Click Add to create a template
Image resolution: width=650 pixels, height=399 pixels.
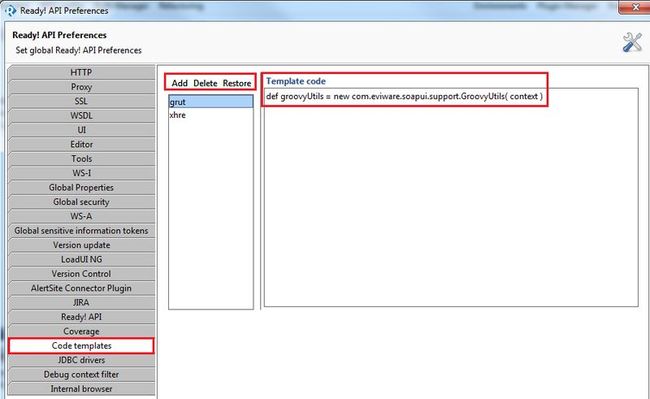(179, 83)
